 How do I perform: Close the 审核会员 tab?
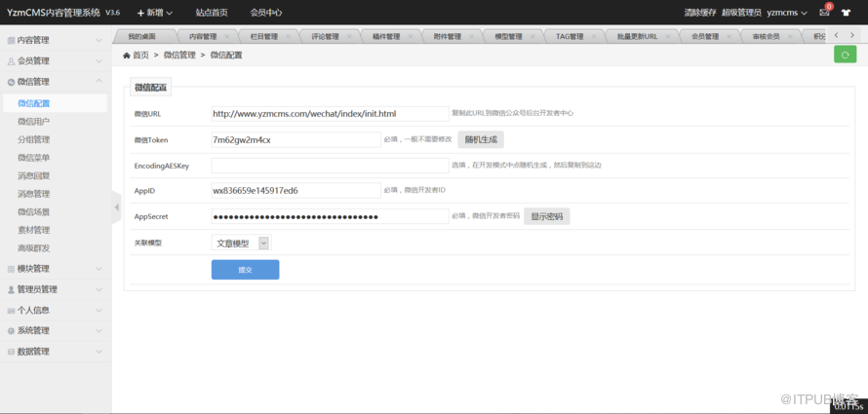790,36
